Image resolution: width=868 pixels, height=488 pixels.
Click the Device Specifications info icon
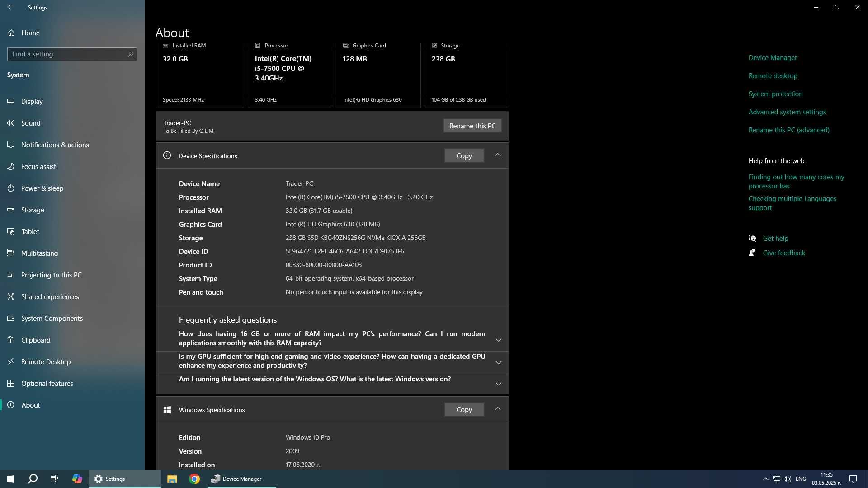tap(167, 155)
